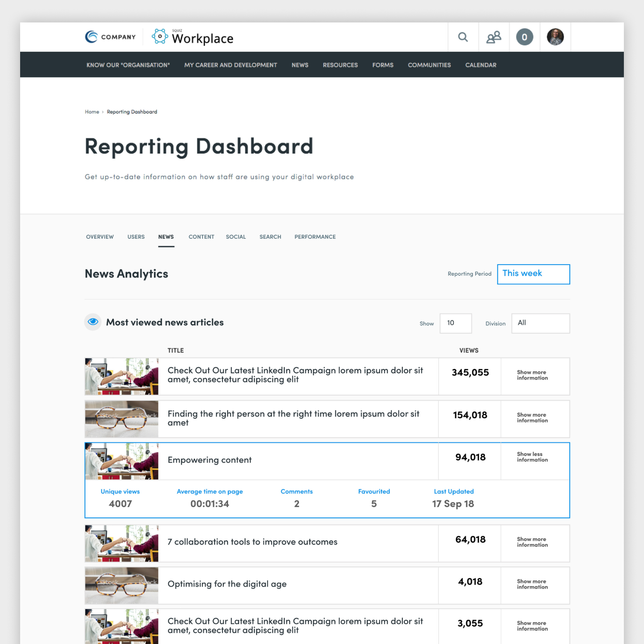Open the Division filter dropdown
This screenshot has width=644, height=644.
pos(540,323)
